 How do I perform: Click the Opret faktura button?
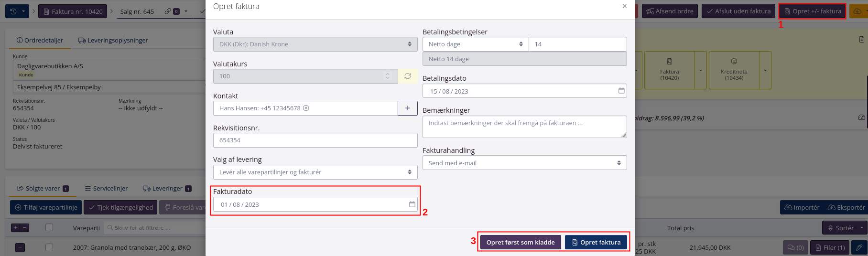point(596,242)
